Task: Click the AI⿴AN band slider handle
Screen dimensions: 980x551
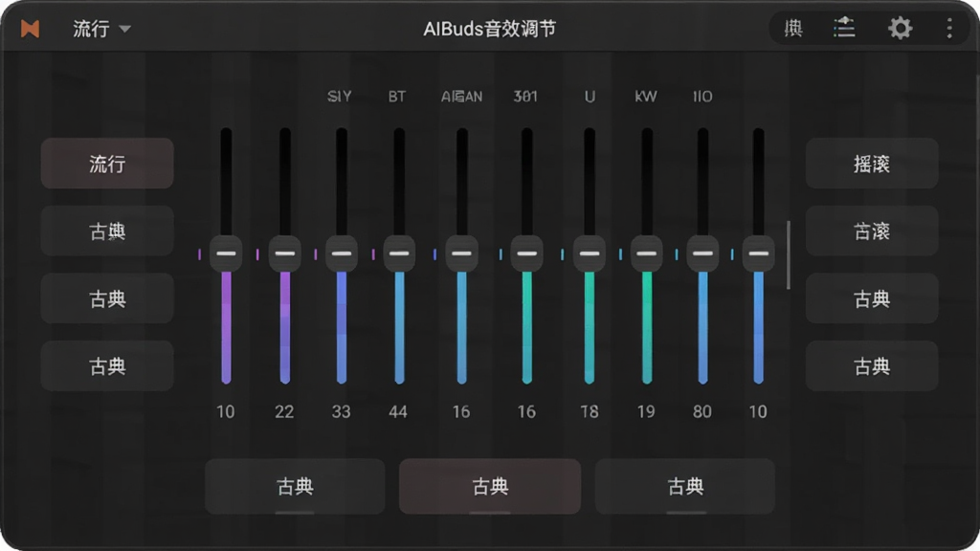Action: 461,253
